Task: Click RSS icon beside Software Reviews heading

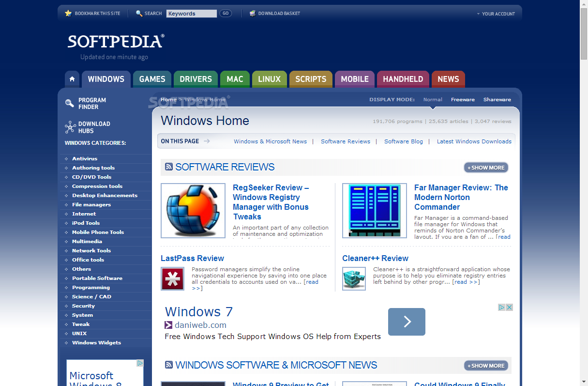Action: (x=169, y=167)
